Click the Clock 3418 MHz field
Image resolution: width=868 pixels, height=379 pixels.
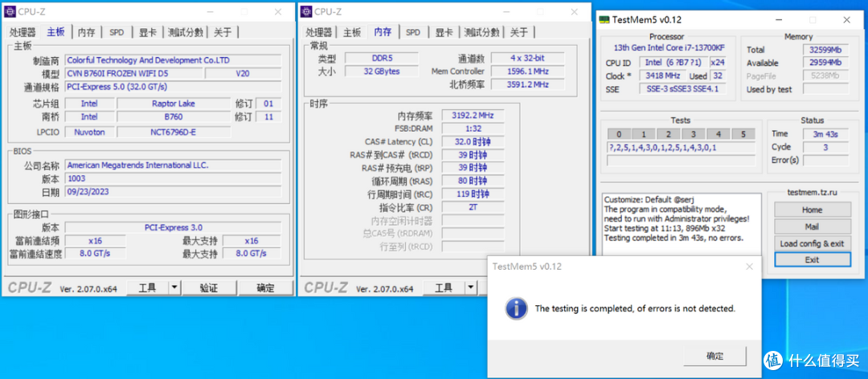(662, 75)
